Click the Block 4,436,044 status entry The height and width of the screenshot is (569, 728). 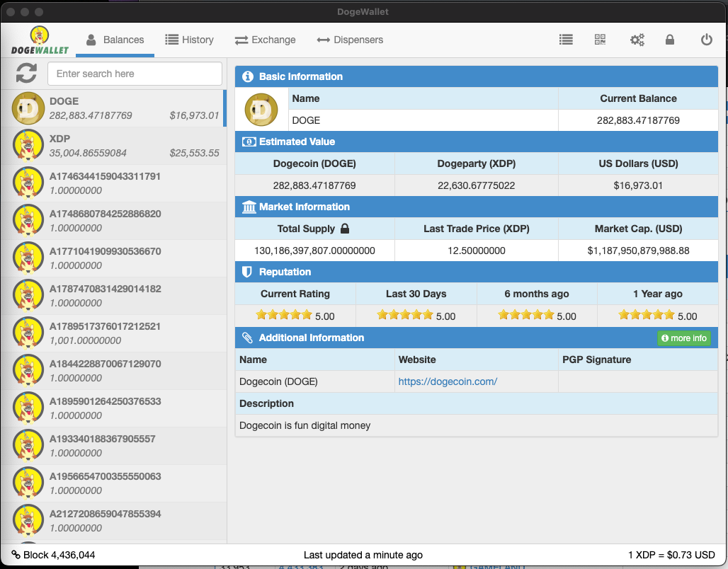53,555
